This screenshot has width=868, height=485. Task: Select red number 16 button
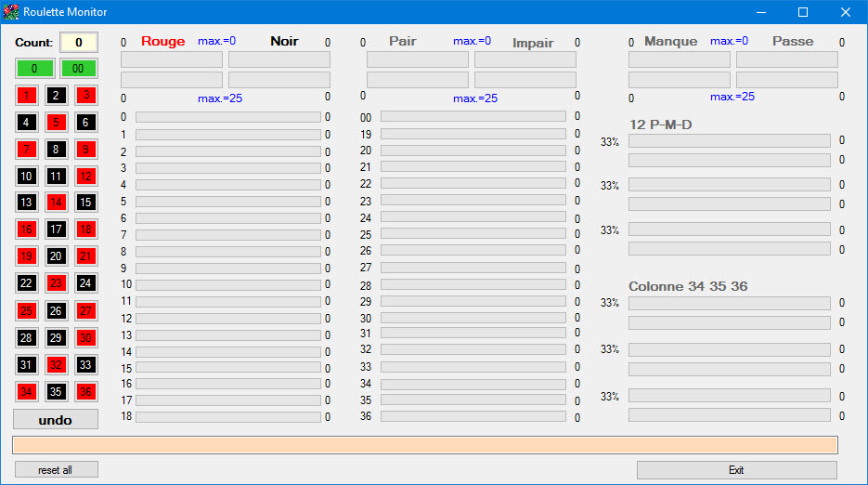point(26,229)
